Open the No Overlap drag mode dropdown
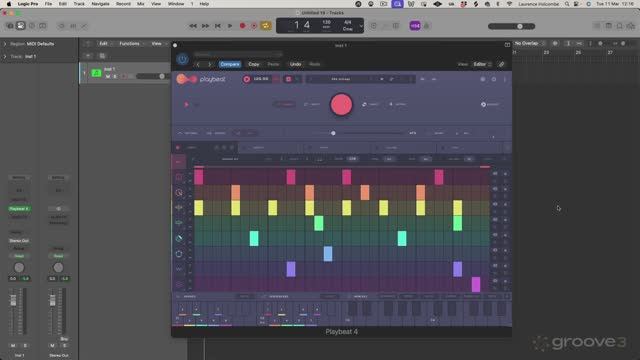The width and height of the screenshot is (640, 360). coord(529,43)
